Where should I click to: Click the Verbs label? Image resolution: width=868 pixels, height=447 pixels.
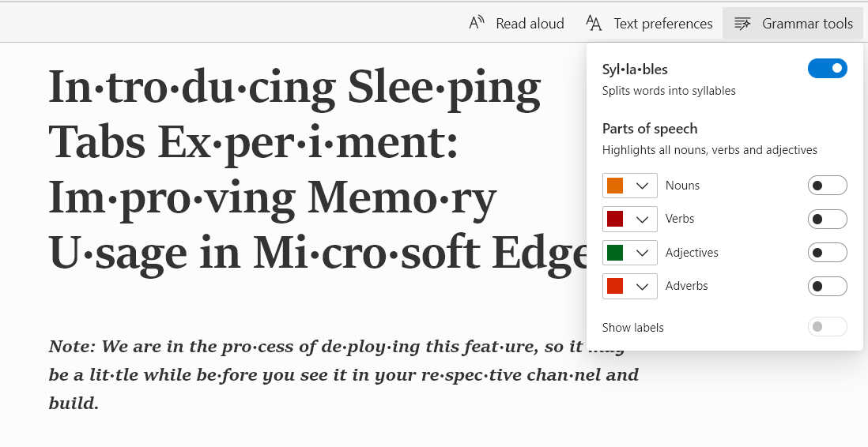coord(680,219)
